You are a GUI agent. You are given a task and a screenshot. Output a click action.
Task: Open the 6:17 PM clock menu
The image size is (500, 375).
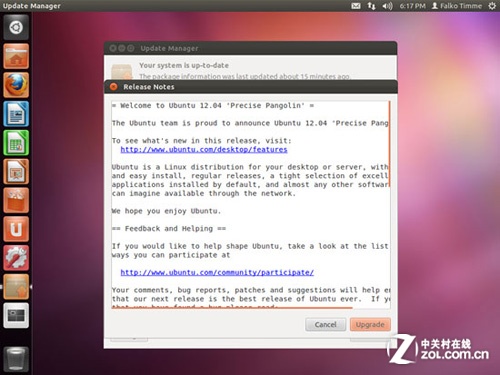[x=413, y=6]
